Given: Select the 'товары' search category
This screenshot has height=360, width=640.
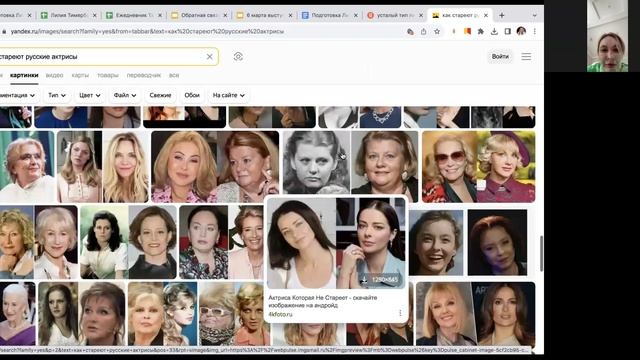Looking at the screenshot, I should click(108, 75).
